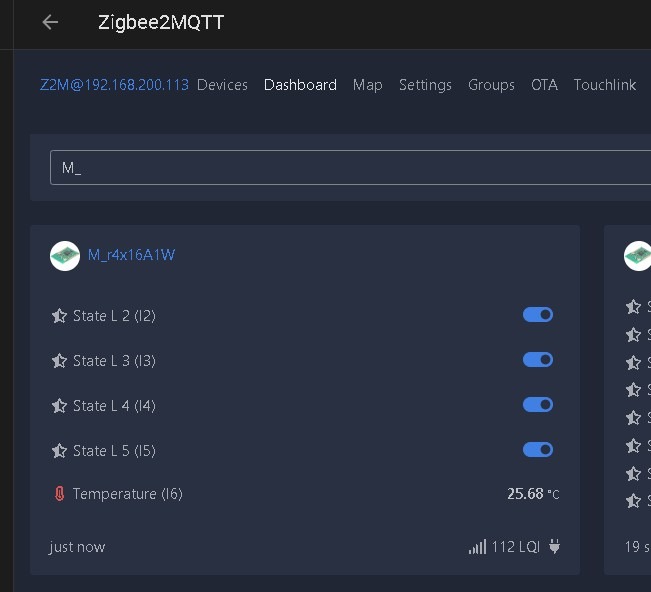Click the Temperature (l6) label
The width and height of the screenshot is (651, 592).
pyautogui.click(x=127, y=494)
